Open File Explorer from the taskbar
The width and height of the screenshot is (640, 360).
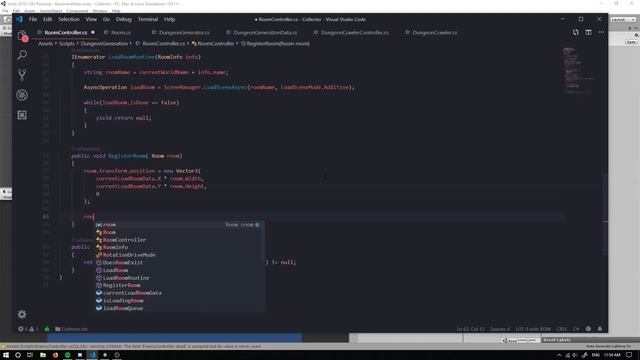click(x=42, y=355)
